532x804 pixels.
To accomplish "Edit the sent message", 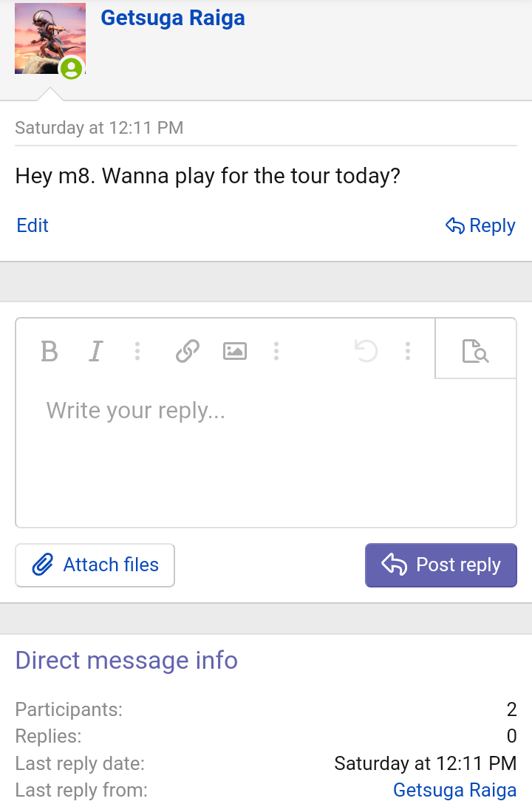I will coord(33,225).
